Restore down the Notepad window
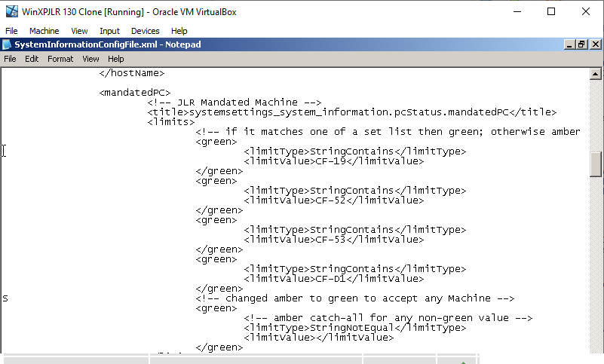 tap(581, 44)
